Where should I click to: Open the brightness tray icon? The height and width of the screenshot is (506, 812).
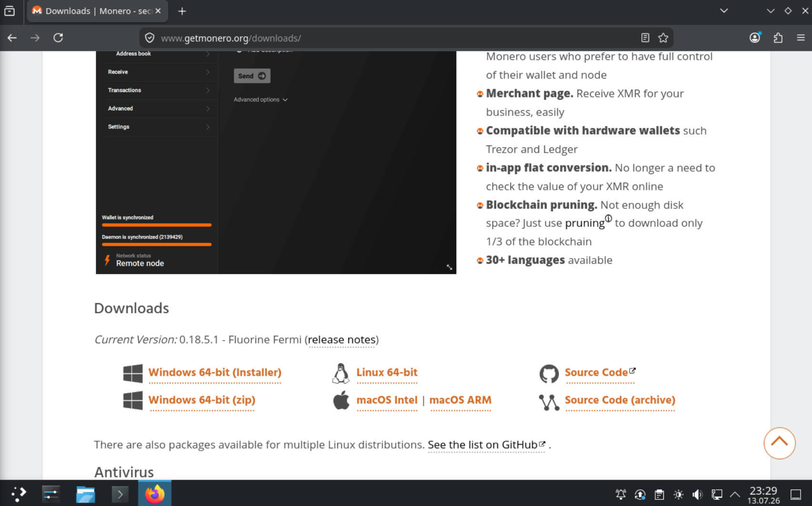[679, 495]
